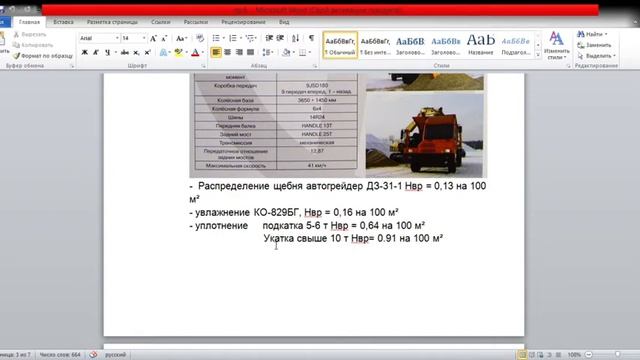Viewport: 640px width, 360px height.
Task: Switch to Разметка страницы tab
Action: tap(112, 22)
